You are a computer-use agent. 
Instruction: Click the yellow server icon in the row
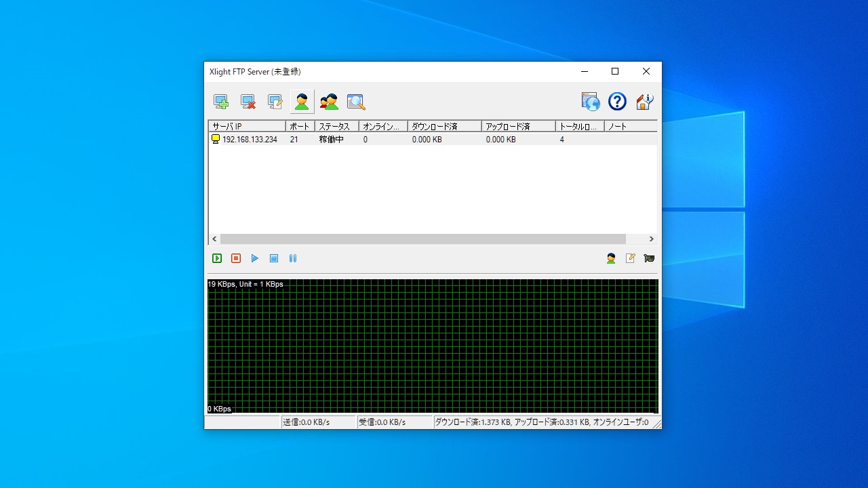[x=216, y=139]
